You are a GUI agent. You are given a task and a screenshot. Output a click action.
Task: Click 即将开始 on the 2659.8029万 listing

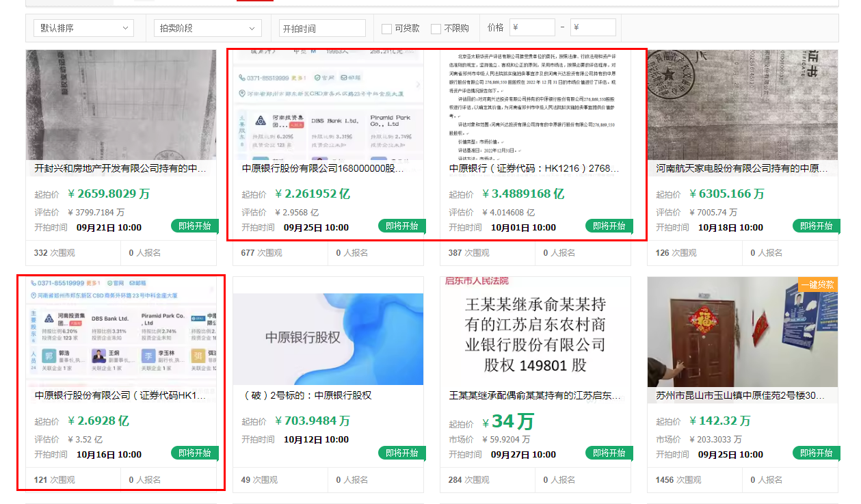195,226
